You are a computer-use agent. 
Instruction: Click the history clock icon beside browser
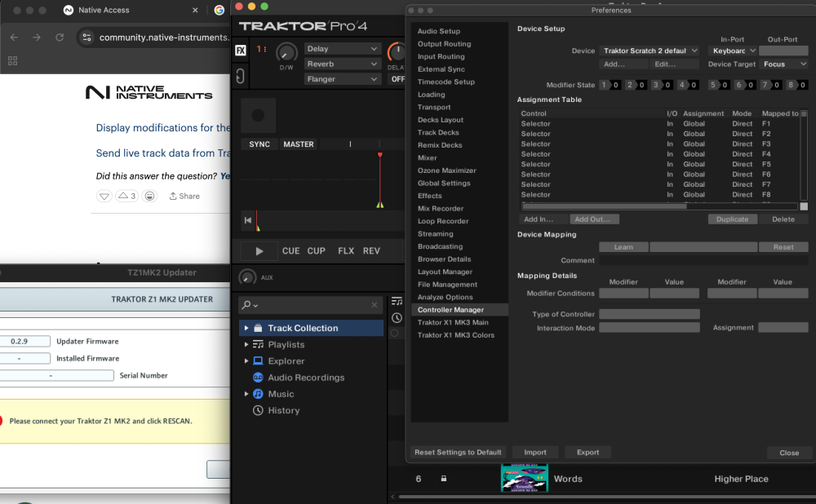(397, 318)
